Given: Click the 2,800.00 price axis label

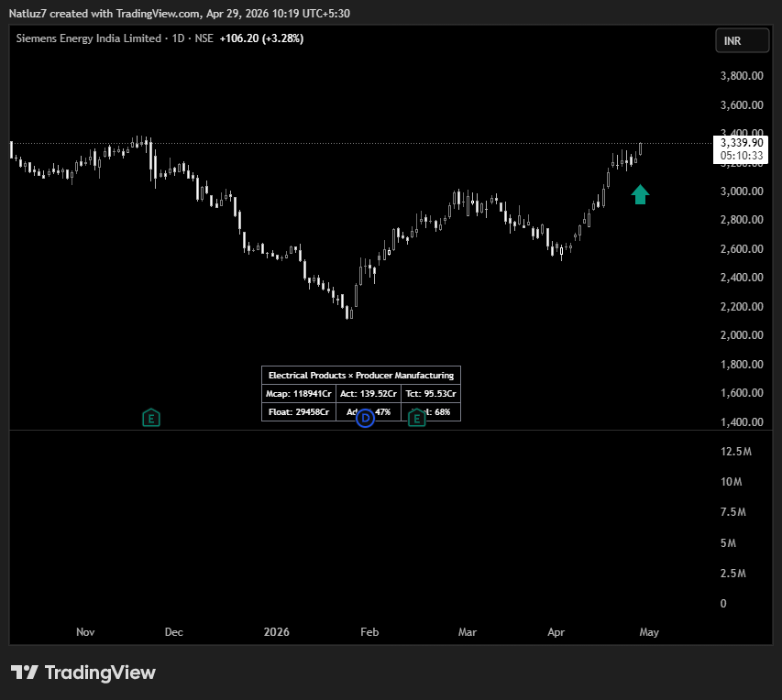Looking at the screenshot, I should [x=742, y=220].
